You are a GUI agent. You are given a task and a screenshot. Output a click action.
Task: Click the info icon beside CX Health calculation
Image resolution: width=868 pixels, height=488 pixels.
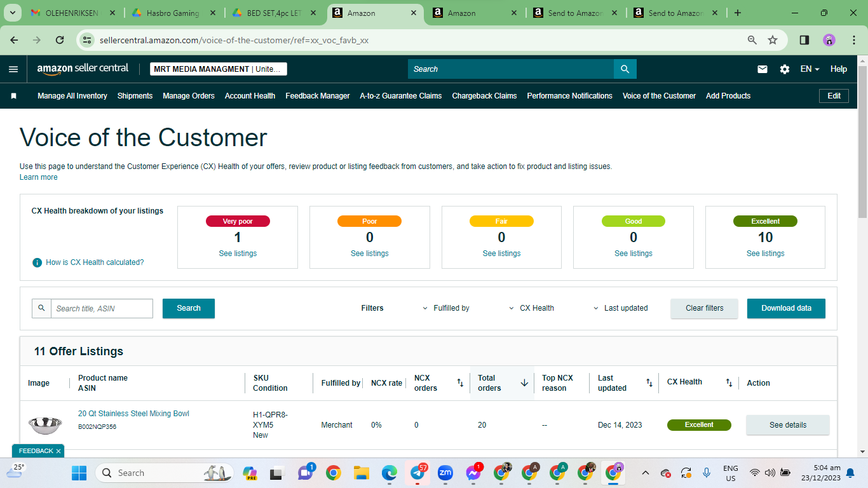click(37, 262)
